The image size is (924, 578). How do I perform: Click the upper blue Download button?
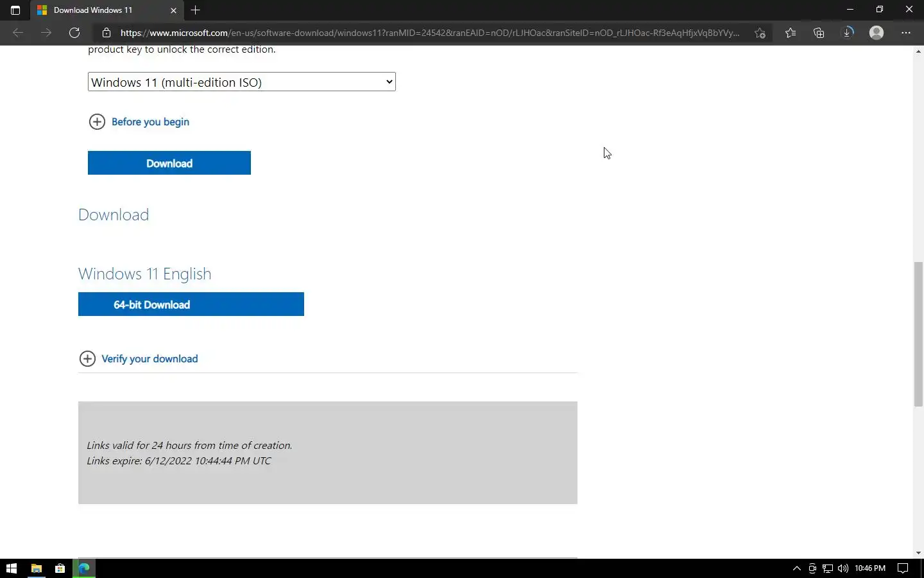pos(169,163)
